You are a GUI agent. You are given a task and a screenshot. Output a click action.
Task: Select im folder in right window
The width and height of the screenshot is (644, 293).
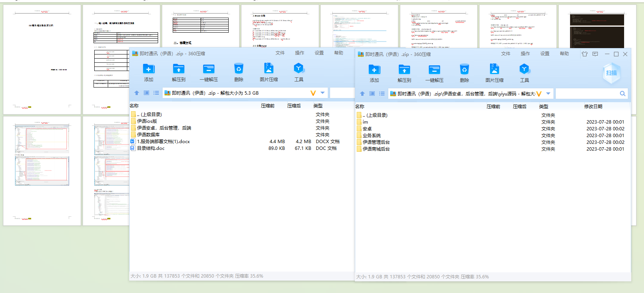point(365,122)
